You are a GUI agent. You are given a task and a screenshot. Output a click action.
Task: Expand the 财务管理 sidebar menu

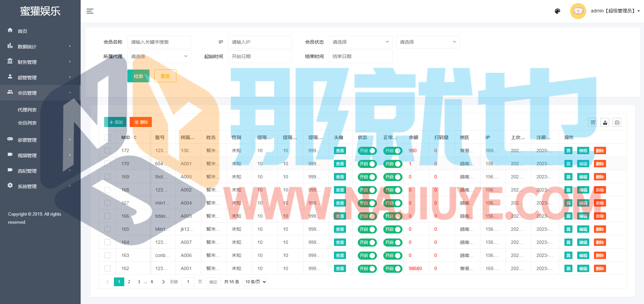click(x=40, y=62)
